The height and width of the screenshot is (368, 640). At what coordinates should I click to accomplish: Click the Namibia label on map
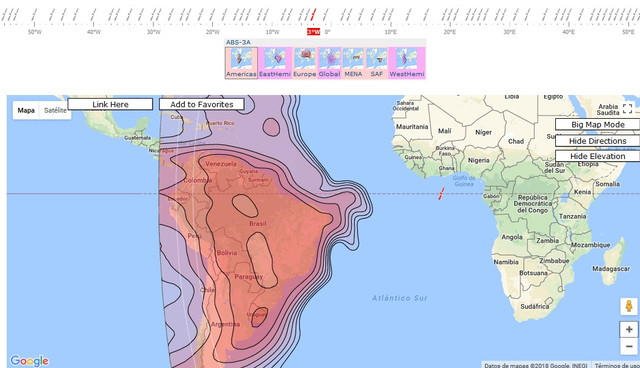click(506, 262)
